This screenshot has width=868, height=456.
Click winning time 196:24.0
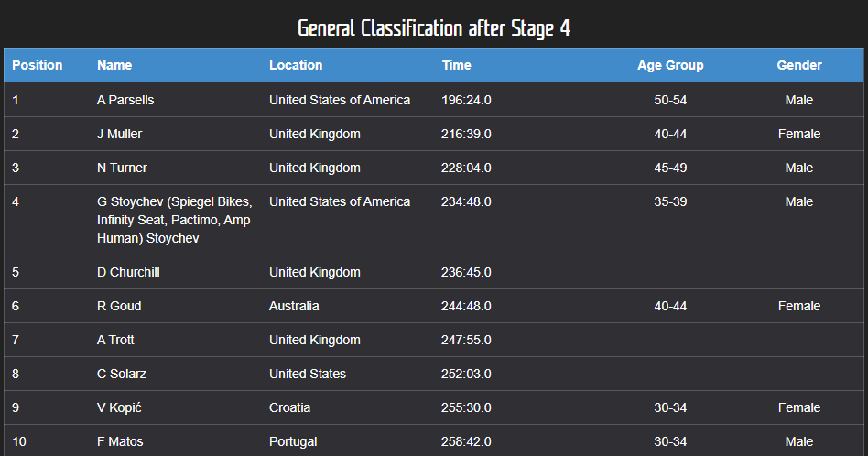(467, 100)
